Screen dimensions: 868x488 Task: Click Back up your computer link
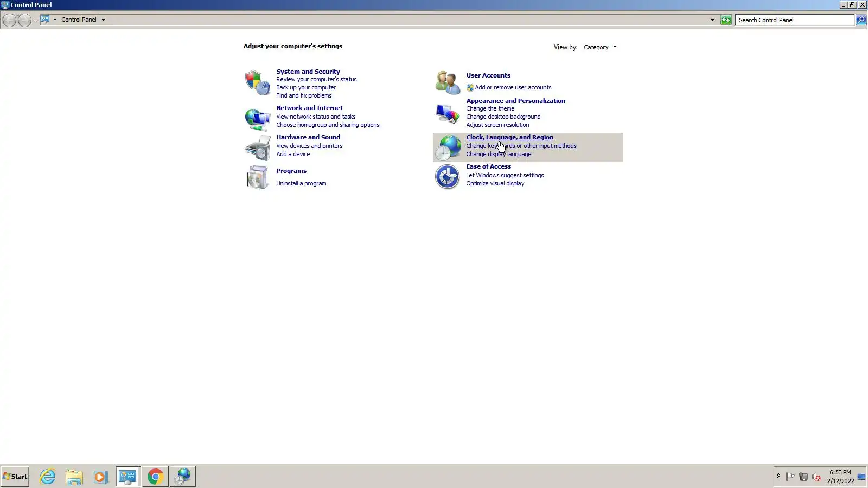pyautogui.click(x=306, y=87)
